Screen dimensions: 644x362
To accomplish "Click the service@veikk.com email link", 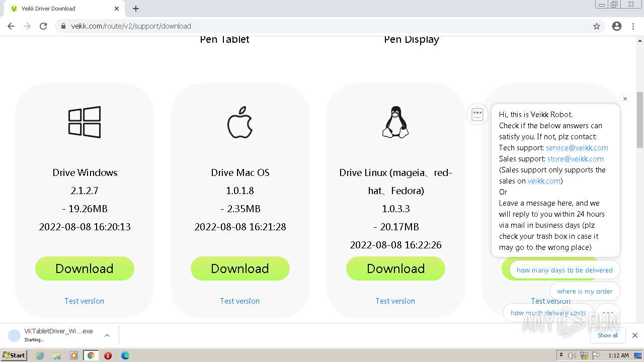I will (x=577, y=148).
